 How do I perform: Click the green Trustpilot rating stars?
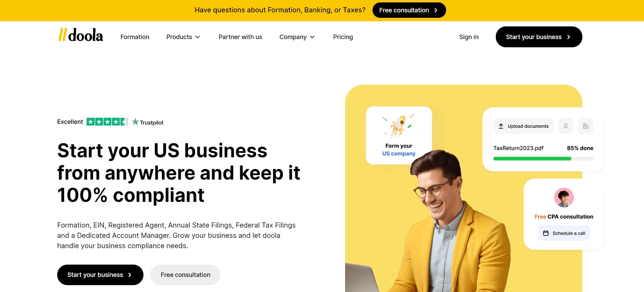(107, 122)
